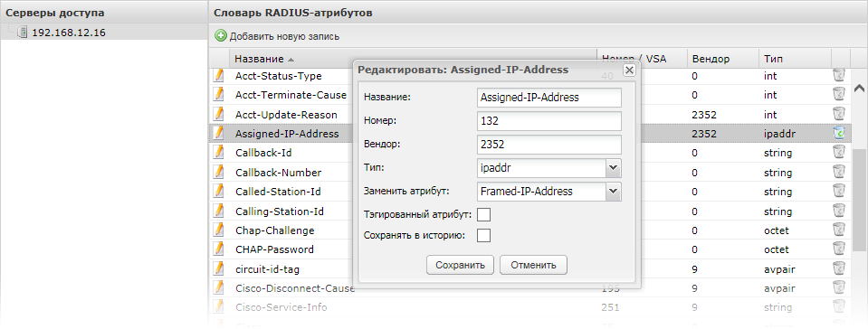Close the edit dialog with X
This screenshot has width=868, height=329.
(628, 70)
